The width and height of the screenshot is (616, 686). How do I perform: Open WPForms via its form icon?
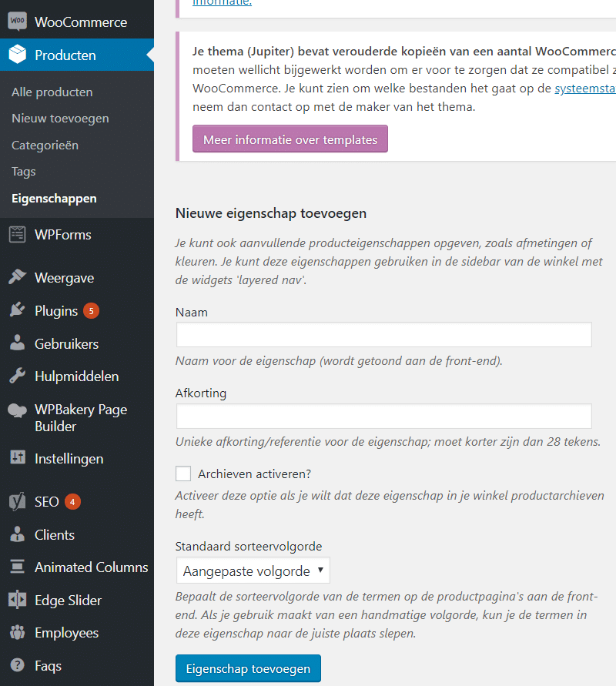18,235
